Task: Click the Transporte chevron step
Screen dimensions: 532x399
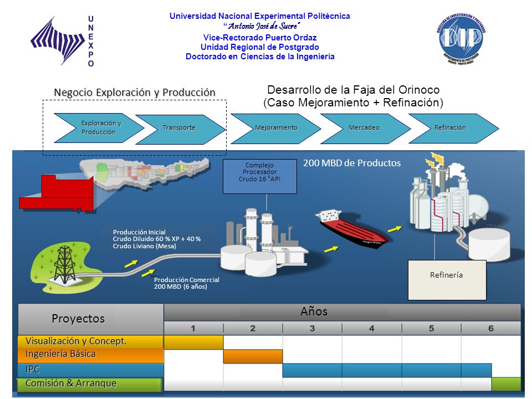Action: [x=181, y=129]
